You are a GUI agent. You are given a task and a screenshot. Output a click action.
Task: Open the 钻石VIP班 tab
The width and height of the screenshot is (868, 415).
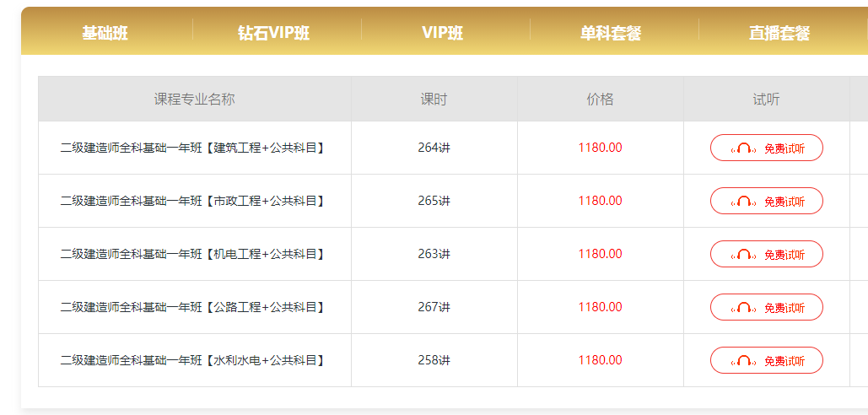point(274,33)
